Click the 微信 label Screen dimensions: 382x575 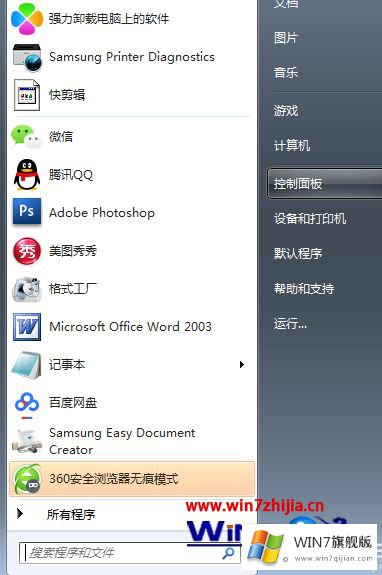[x=61, y=136]
